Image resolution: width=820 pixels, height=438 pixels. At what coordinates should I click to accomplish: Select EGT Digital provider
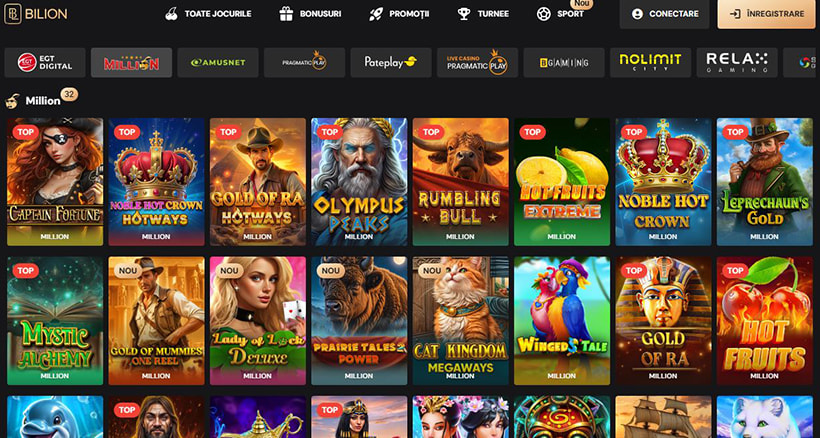point(45,63)
